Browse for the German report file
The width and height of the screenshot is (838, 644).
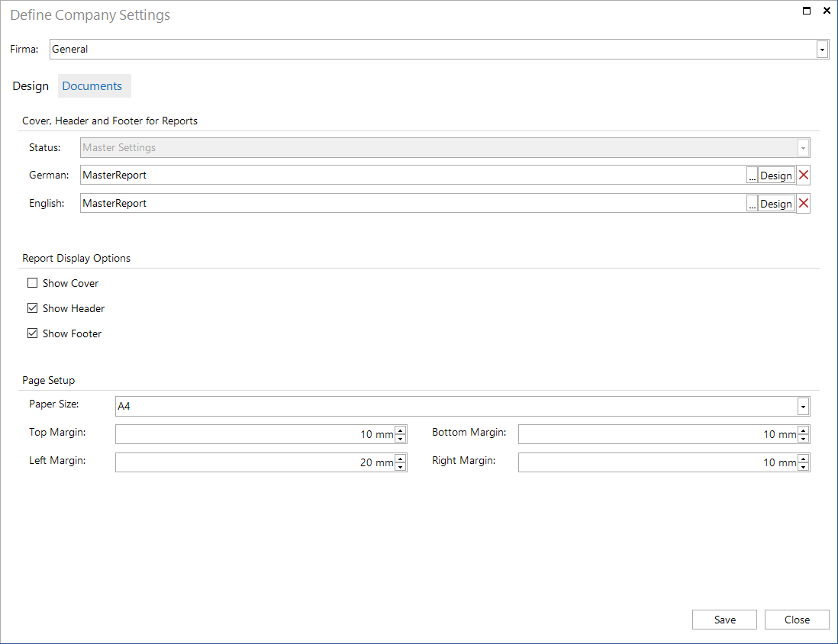tap(752, 175)
